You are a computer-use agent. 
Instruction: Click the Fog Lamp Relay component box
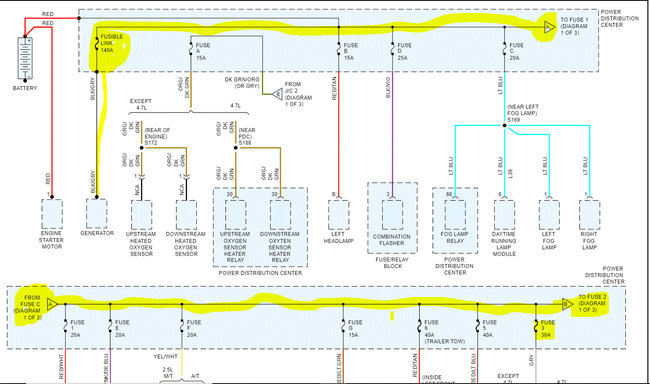tap(455, 215)
